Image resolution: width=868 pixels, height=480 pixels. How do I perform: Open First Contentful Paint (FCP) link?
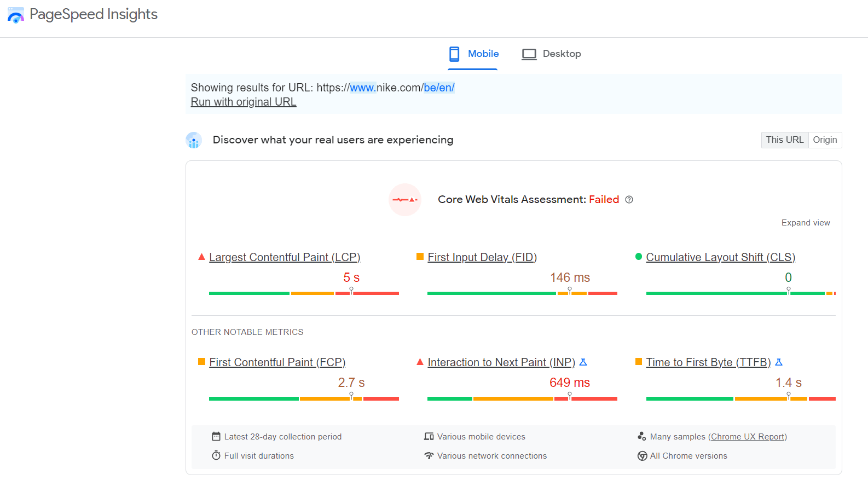pos(277,362)
